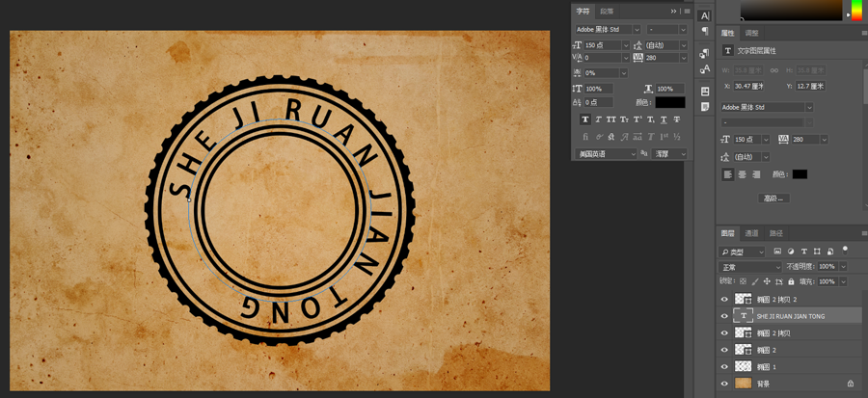Expand the 正常 blend mode dropdown
Viewport: 868px width, 398px height.
[x=750, y=267]
